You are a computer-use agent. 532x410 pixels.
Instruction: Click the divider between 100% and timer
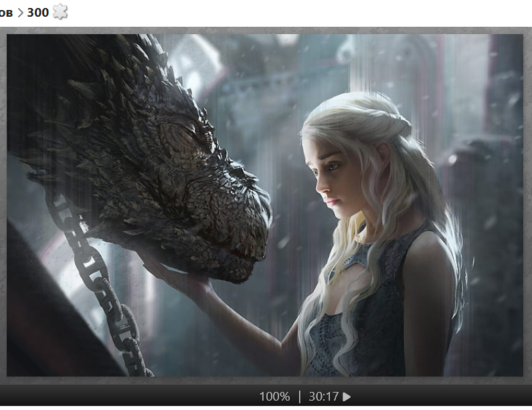300,397
